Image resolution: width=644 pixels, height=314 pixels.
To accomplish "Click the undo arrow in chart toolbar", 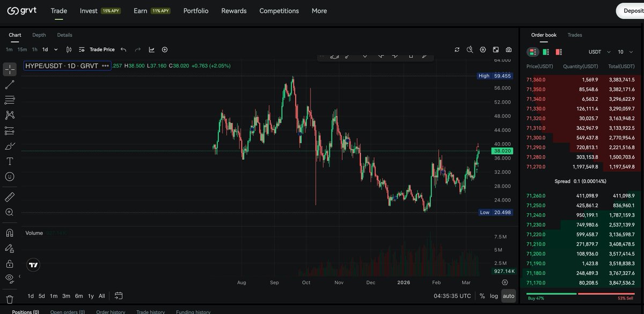I will click(123, 49).
